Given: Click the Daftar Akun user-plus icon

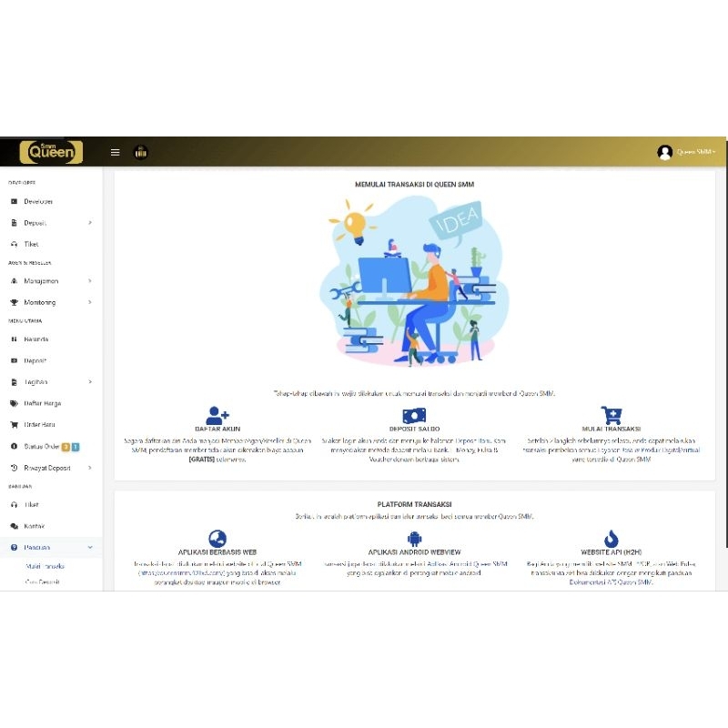Looking at the screenshot, I should (x=217, y=415).
